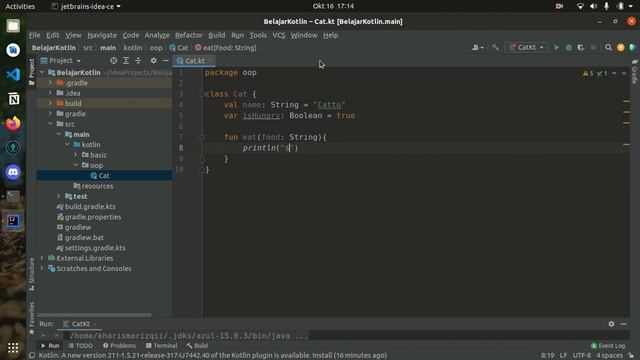Image resolution: width=640 pixels, height=360 pixels.
Task: Go to previous highlighted problem arrow
Action: tap(614, 73)
